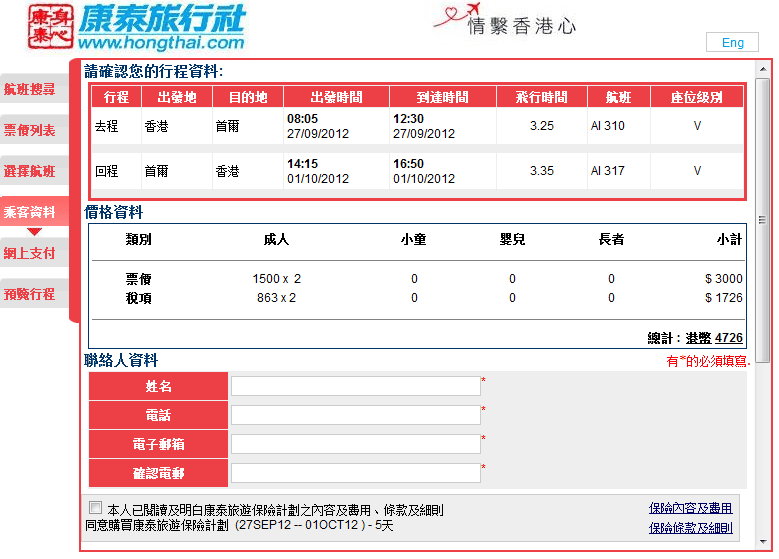Select the 確認電郵 confirm email field

355,473
